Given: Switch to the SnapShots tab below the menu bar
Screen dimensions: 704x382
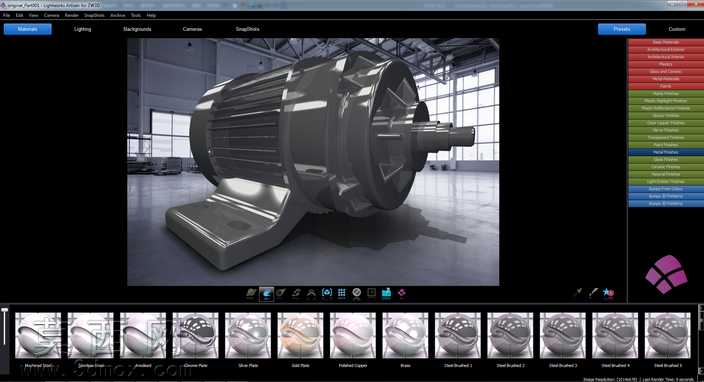Looking at the screenshot, I should (x=247, y=29).
